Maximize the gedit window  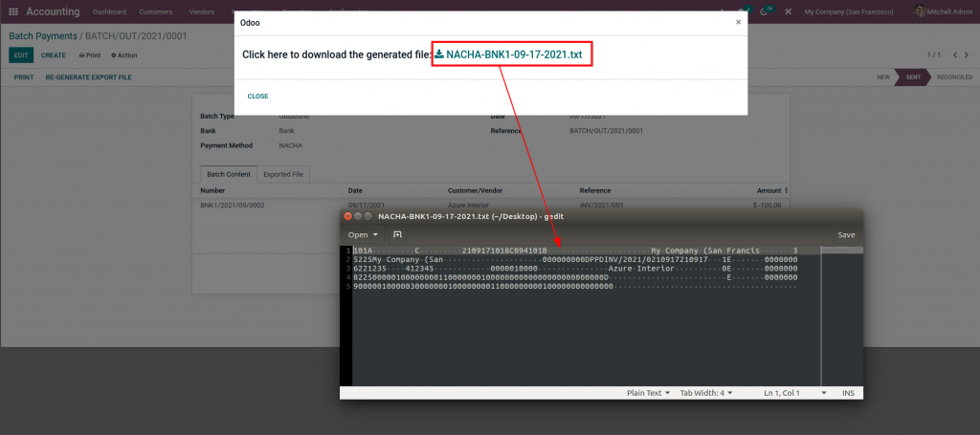point(368,217)
